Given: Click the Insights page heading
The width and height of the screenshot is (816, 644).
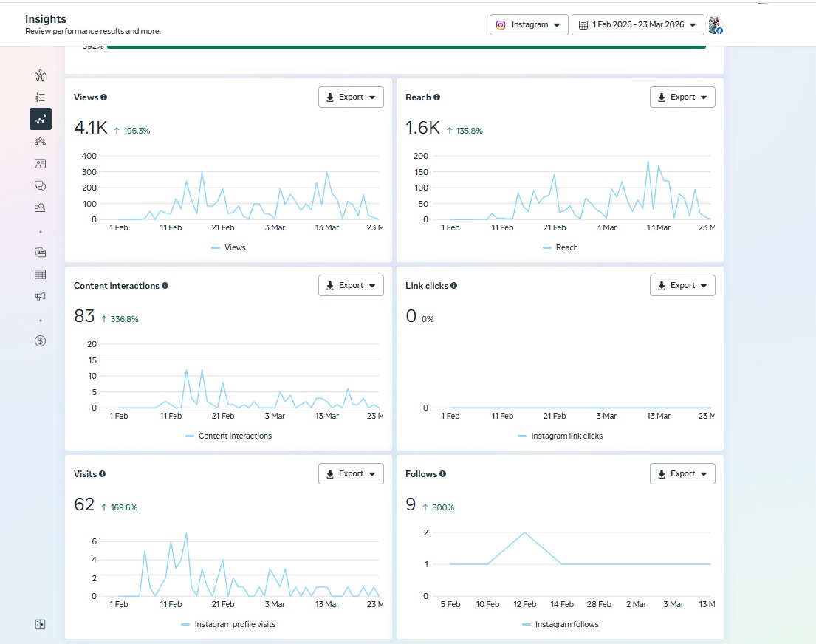Looking at the screenshot, I should pos(46,19).
